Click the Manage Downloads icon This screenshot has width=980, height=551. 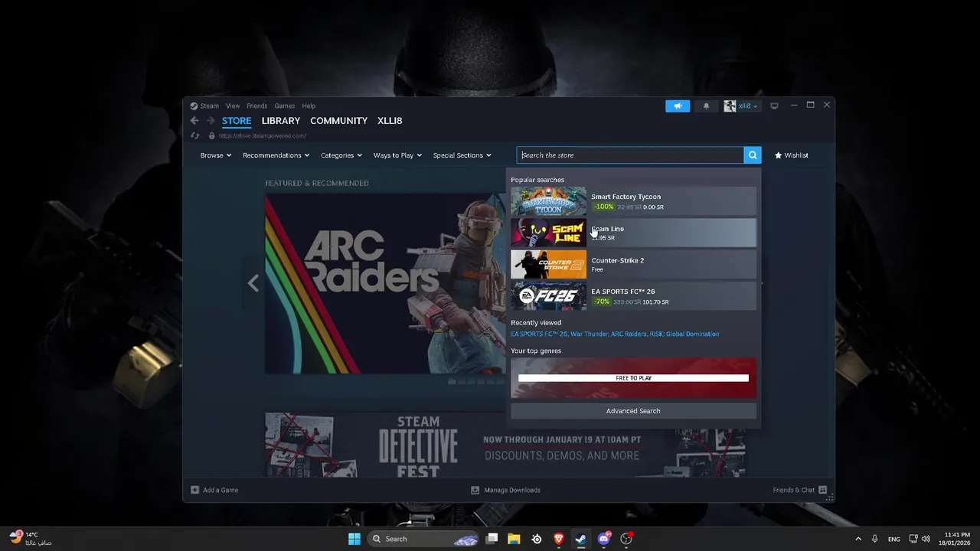click(x=475, y=490)
